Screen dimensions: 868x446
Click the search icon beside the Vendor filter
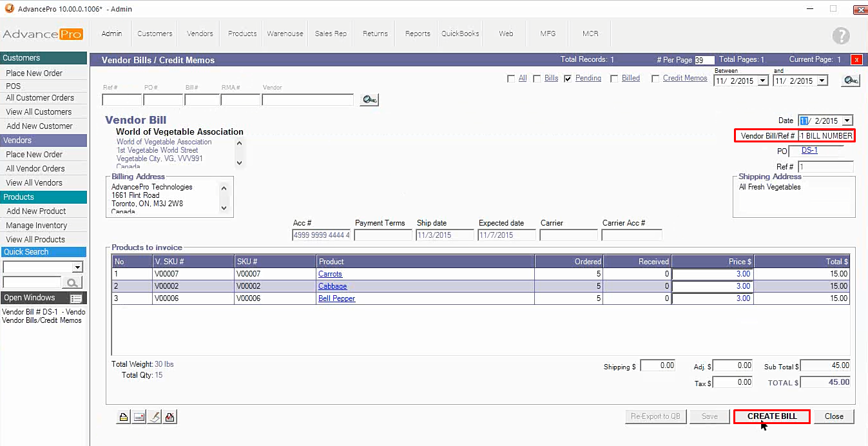[369, 100]
